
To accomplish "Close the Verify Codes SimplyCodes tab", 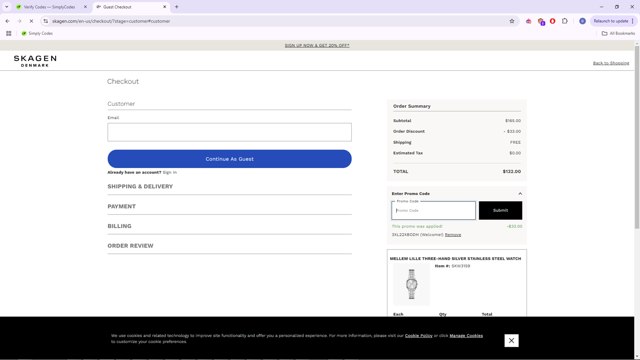I will tap(85, 7).
